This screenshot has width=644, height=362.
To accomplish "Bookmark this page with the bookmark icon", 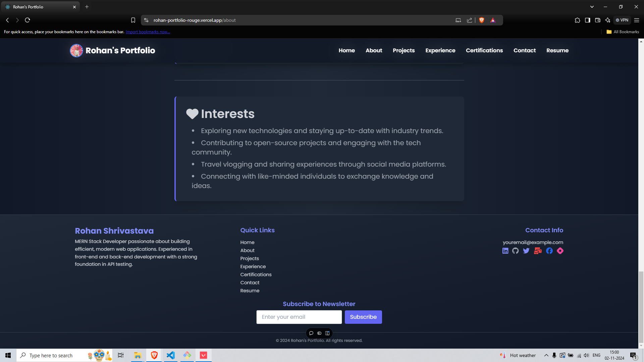I will click(x=133, y=20).
